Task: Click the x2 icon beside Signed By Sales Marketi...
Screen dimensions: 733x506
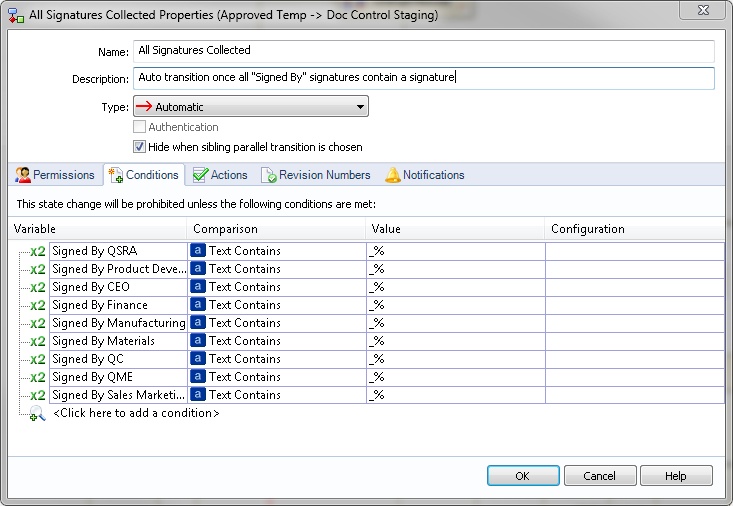Action: [38, 395]
